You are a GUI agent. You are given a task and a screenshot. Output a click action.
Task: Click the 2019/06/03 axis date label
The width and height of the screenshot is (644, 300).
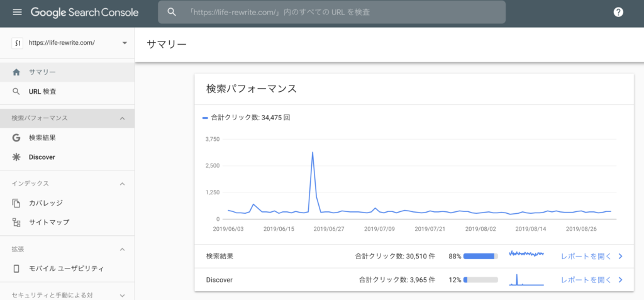(228, 228)
